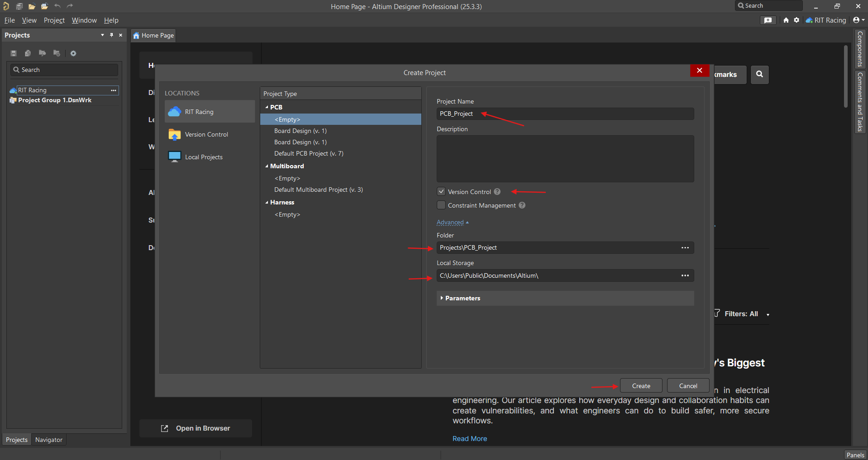Click the Create button
This screenshot has height=460, width=868.
point(641,386)
